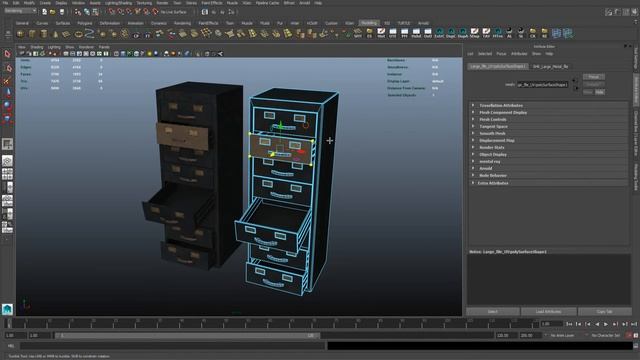Click the AL shelf sphere icon
The image size is (640, 360).
[509, 33]
